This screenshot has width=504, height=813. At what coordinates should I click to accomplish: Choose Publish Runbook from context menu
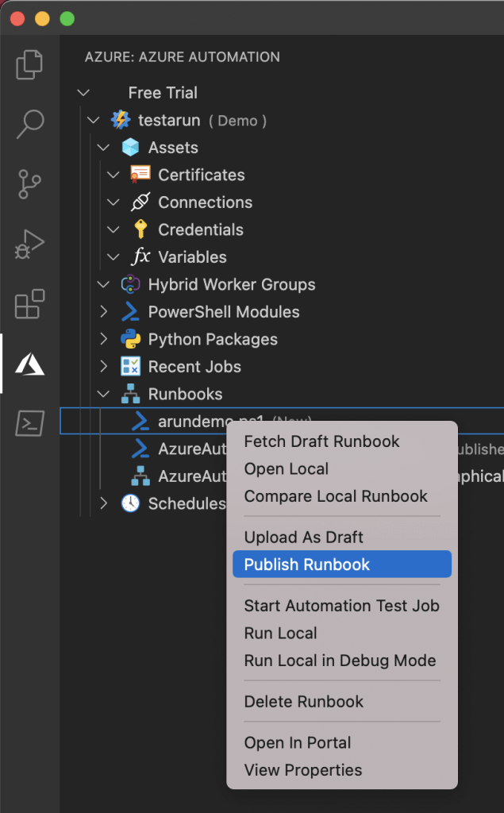click(x=307, y=564)
